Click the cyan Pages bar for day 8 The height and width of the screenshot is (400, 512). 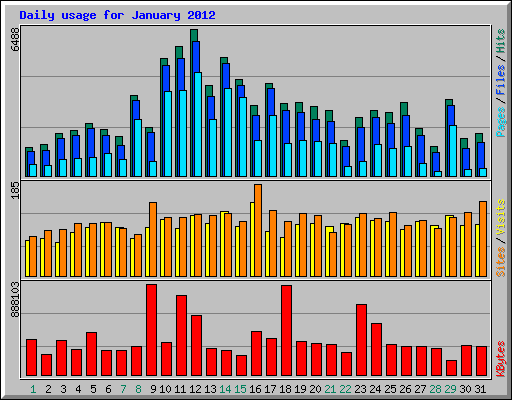[138, 148]
